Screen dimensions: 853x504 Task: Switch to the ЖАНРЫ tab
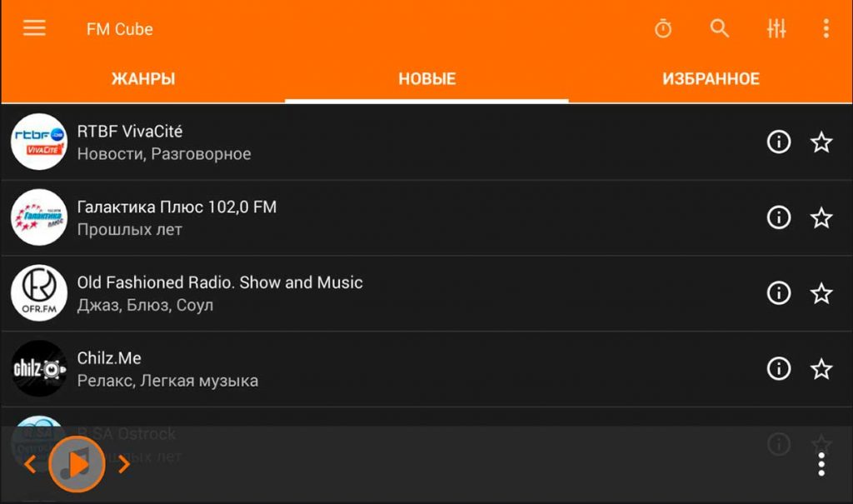[143, 79]
